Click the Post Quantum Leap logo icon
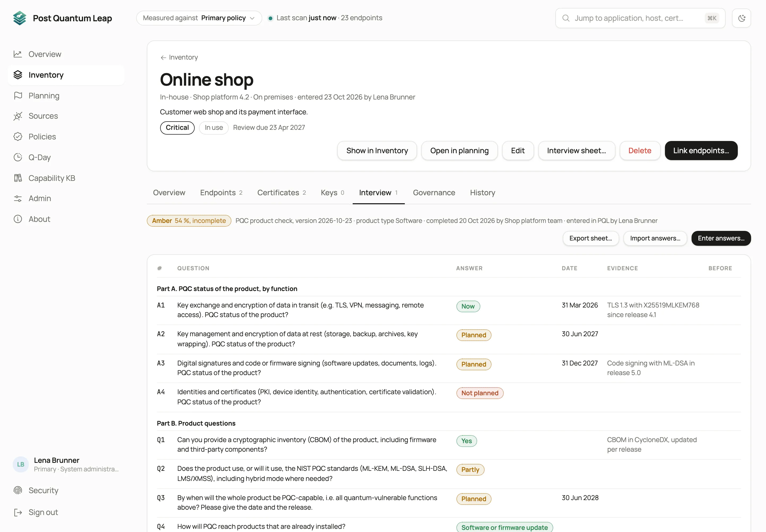The width and height of the screenshot is (766, 532). pyautogui.click(x=20, y=18)
